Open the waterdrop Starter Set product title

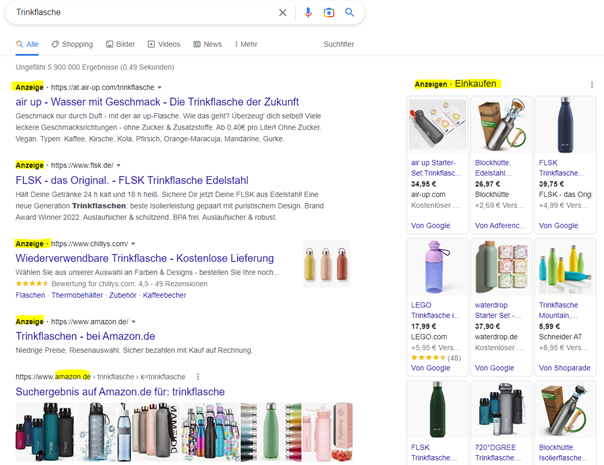click(498, 311)
